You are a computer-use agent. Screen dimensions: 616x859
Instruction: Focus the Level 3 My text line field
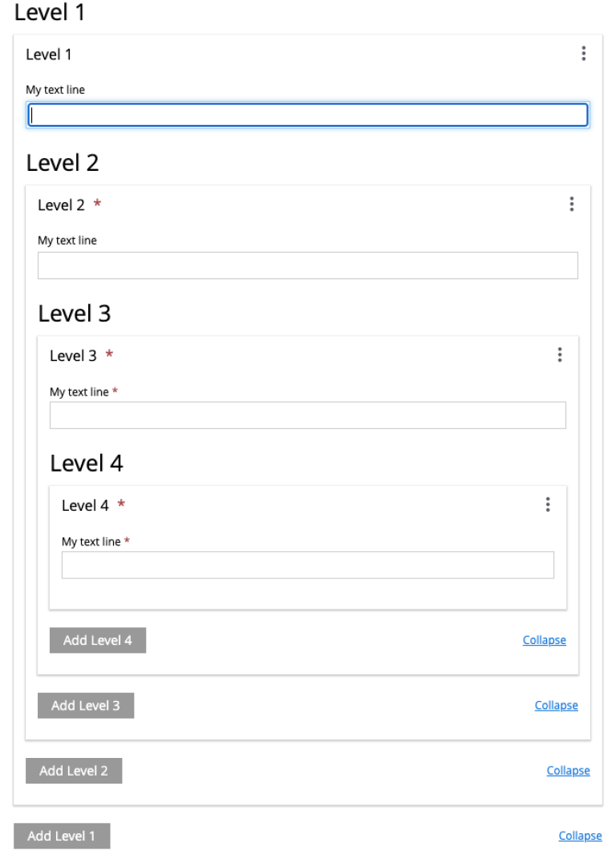308,415
